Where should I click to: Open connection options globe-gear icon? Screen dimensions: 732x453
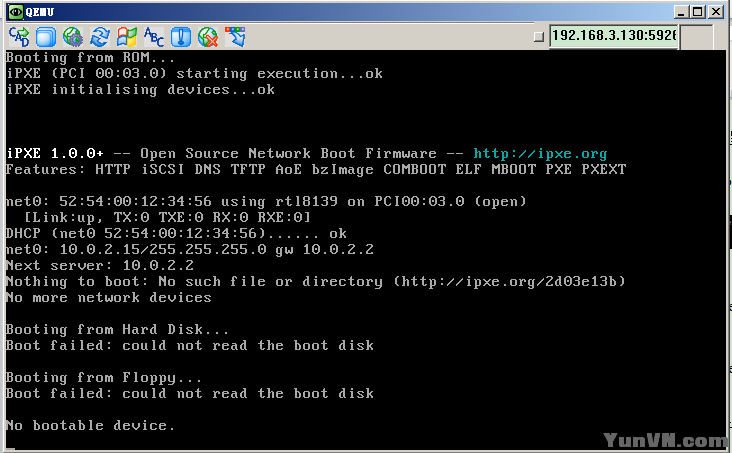pos(73,36)
